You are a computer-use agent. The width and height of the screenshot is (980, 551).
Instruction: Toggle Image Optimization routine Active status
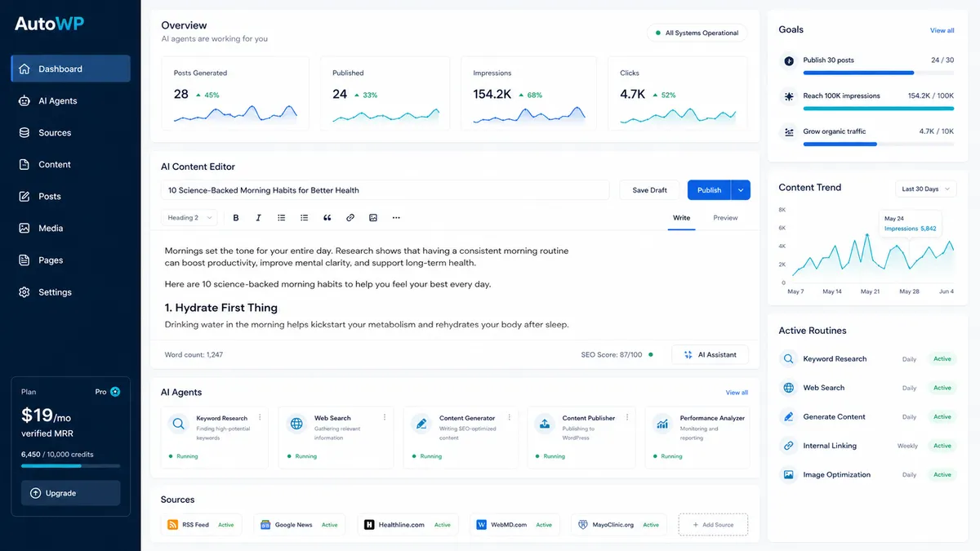tap(942, 474)
